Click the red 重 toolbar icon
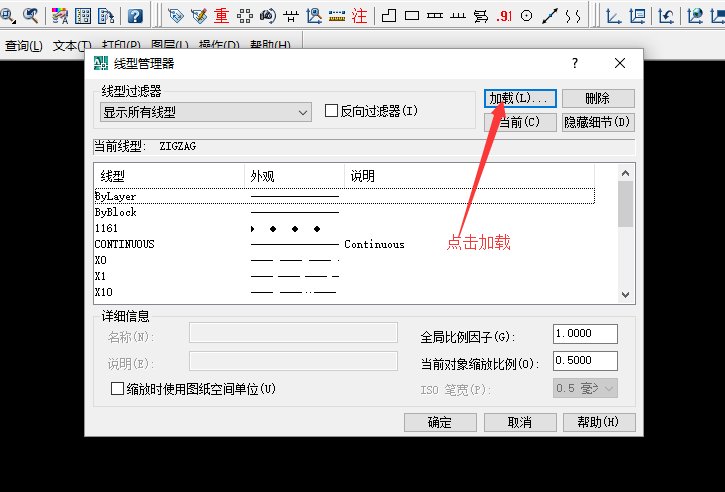 pos(221,16)
